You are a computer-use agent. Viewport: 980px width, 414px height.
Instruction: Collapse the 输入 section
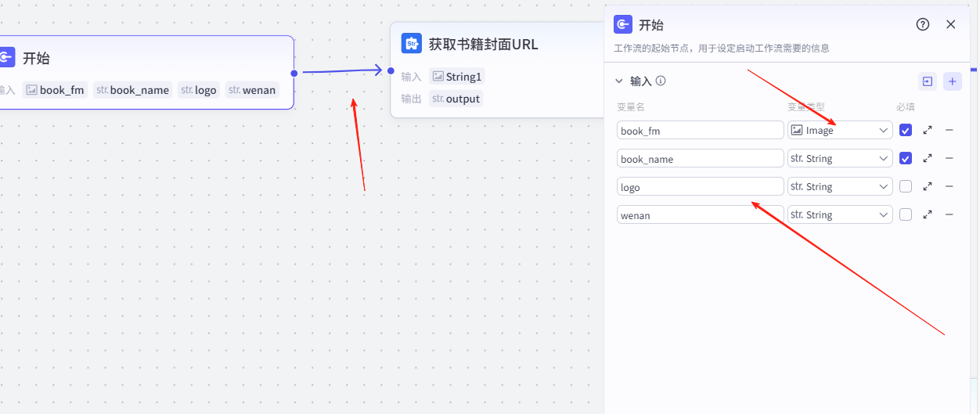(619, 81)
